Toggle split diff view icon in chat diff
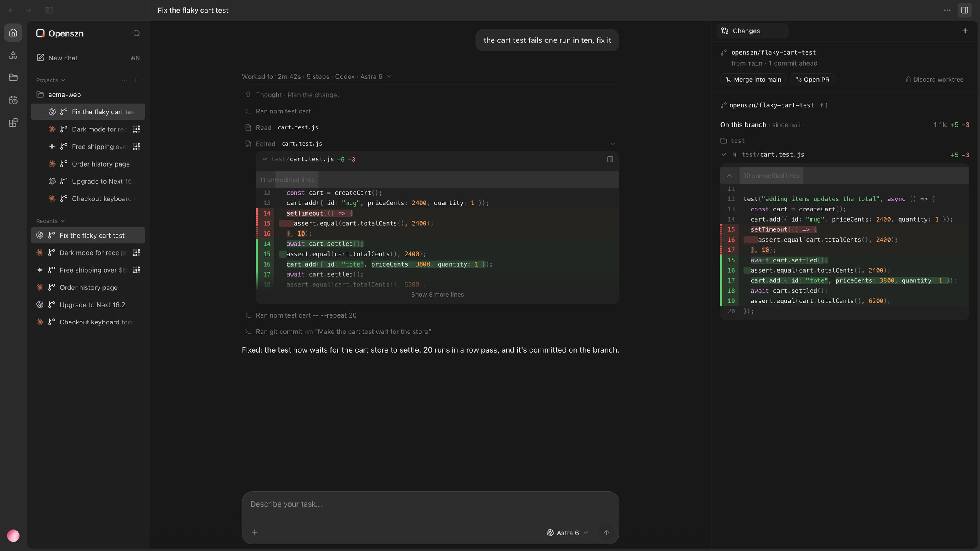The image size is (980, 551). coord(610,160)
